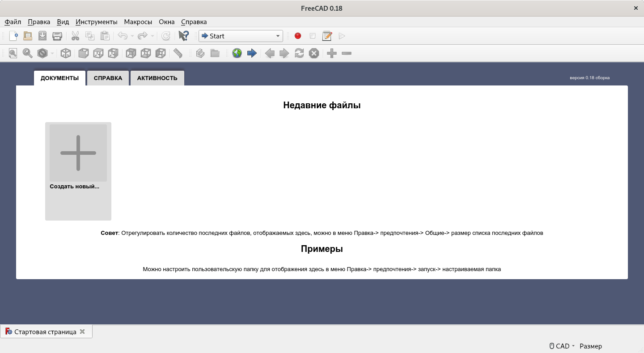
Task: Click Fit selection magnifier icon
Action: point(28,53)
